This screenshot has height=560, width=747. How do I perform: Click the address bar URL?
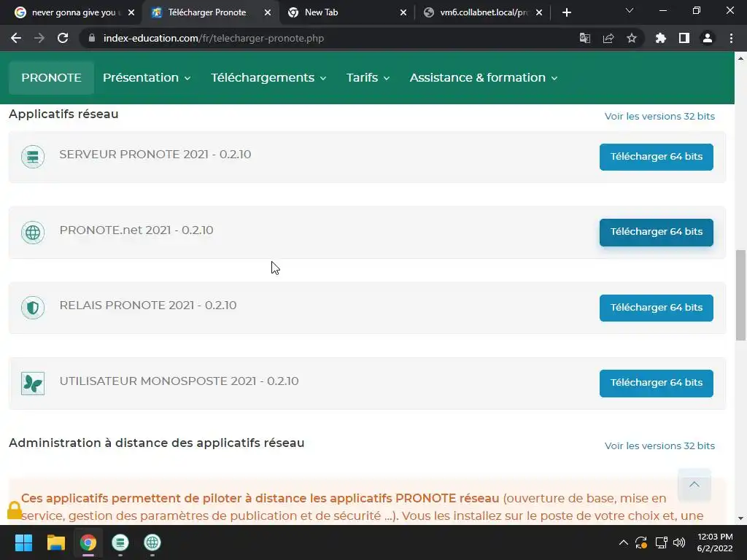(x=214, y=38)
